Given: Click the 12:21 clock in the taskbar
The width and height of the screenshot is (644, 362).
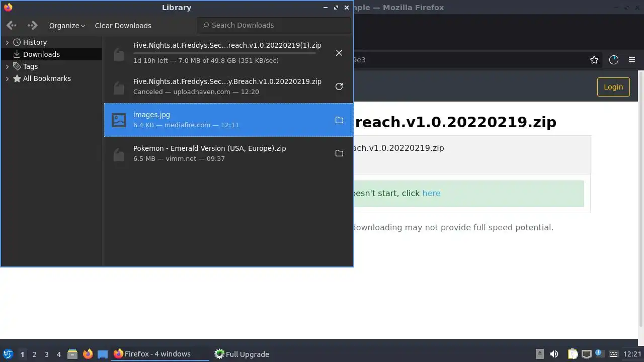Looking at the screenshot, I should click(632, 354).
